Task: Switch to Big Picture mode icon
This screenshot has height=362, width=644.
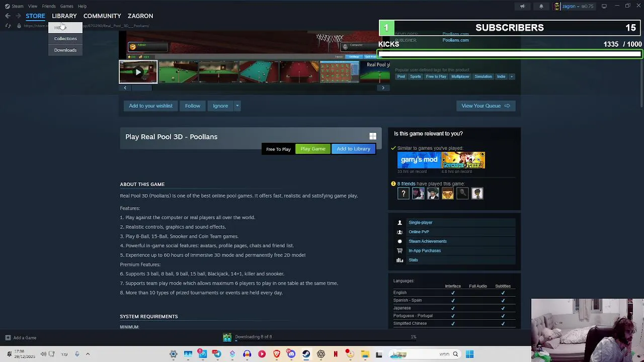Action: pos(604,6)
